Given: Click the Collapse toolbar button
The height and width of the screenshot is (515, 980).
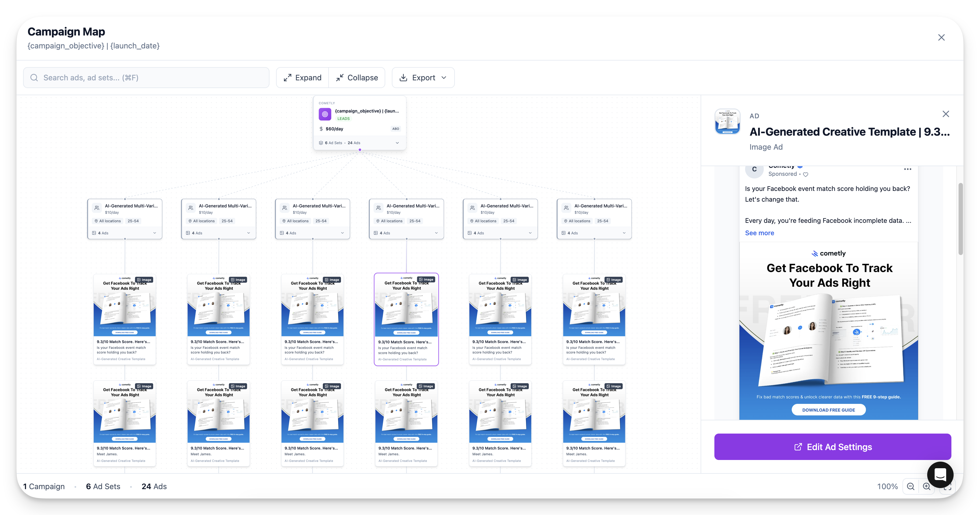Looking at the screenshot, I should point(357,78).
